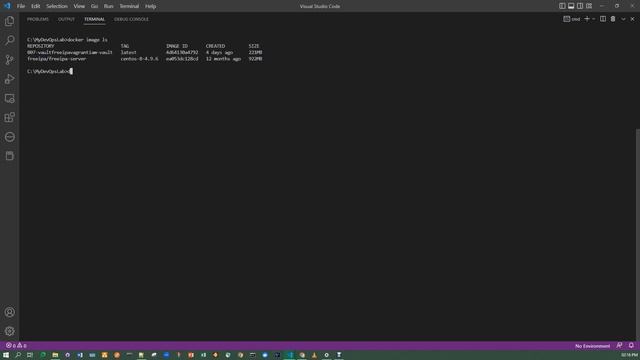Click '12 months ago' created value
The width and height of the screenshot is (640, 360).
(223, 59)
